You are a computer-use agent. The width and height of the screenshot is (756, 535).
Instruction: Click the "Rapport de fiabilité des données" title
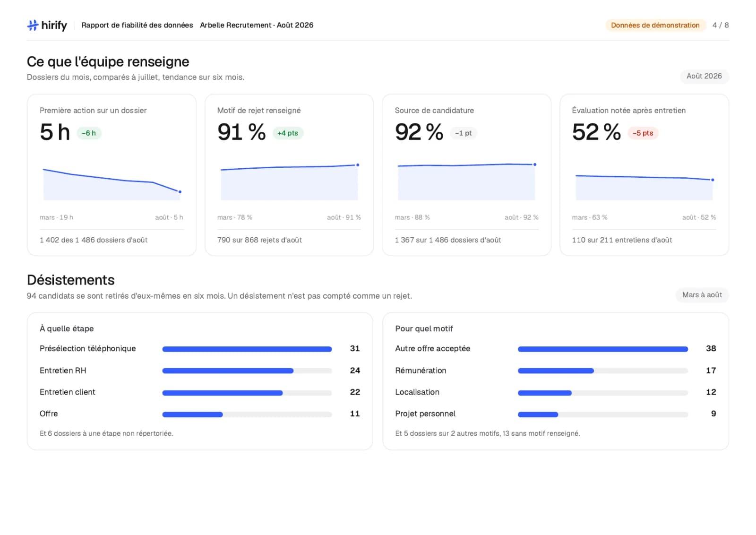(x=137, y=25)
